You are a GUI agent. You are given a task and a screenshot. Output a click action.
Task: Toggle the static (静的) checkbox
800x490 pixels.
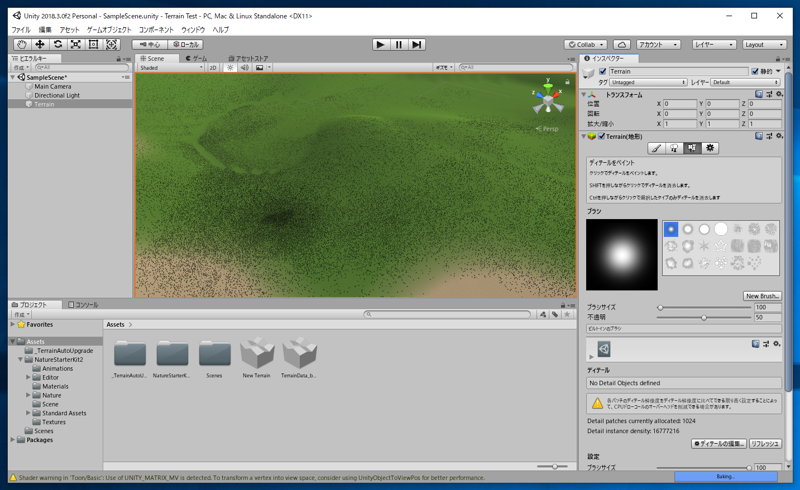[x=755, y=71]
